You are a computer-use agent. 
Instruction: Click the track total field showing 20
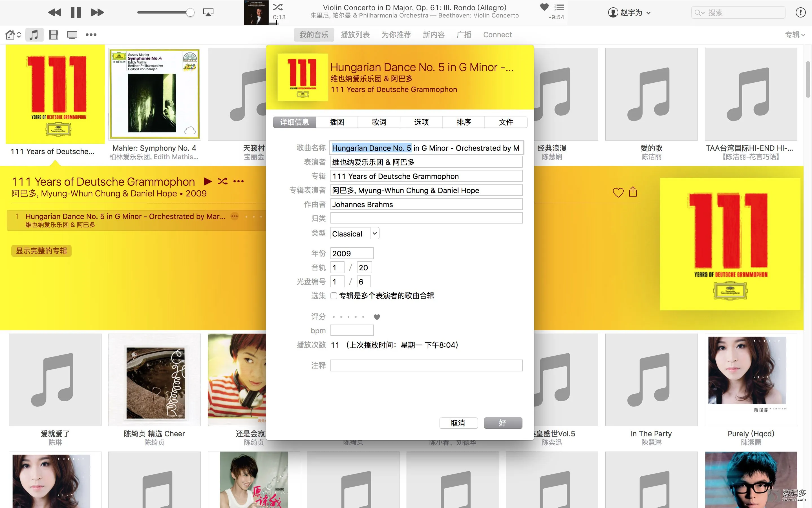point(364,268)
